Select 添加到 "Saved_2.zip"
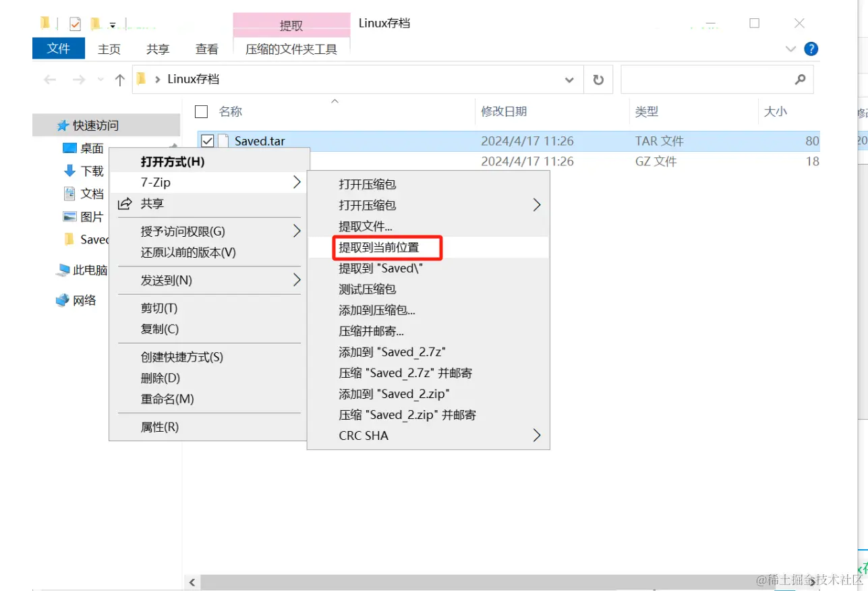This screenshot has width=868, height=591. (394, 394)
